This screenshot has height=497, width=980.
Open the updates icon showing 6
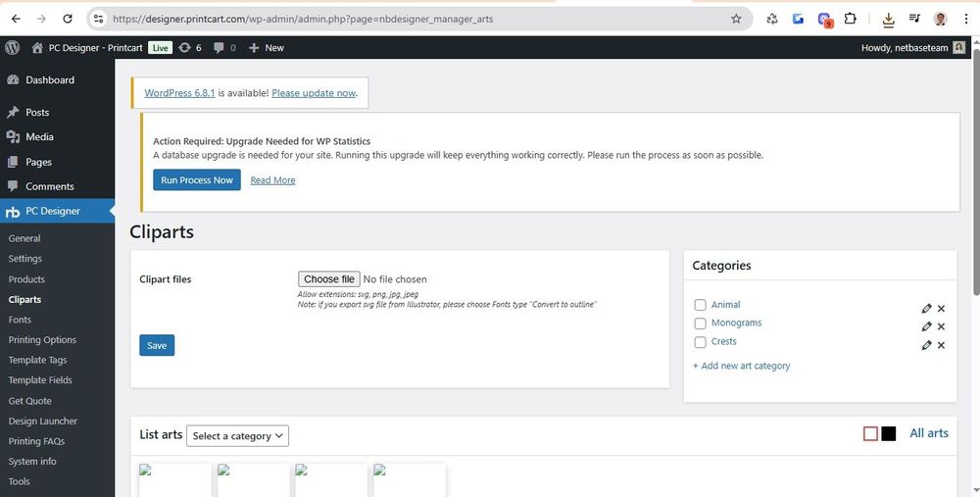pos(190,47)
